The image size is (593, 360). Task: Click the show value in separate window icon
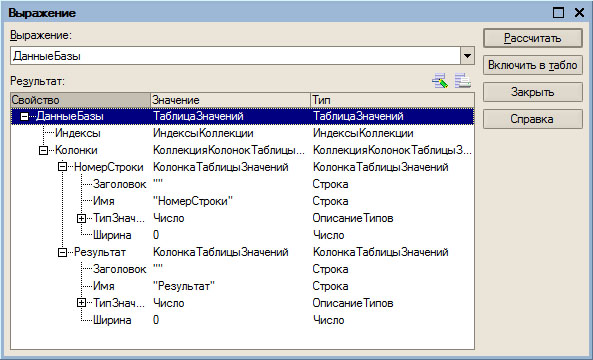463,81
